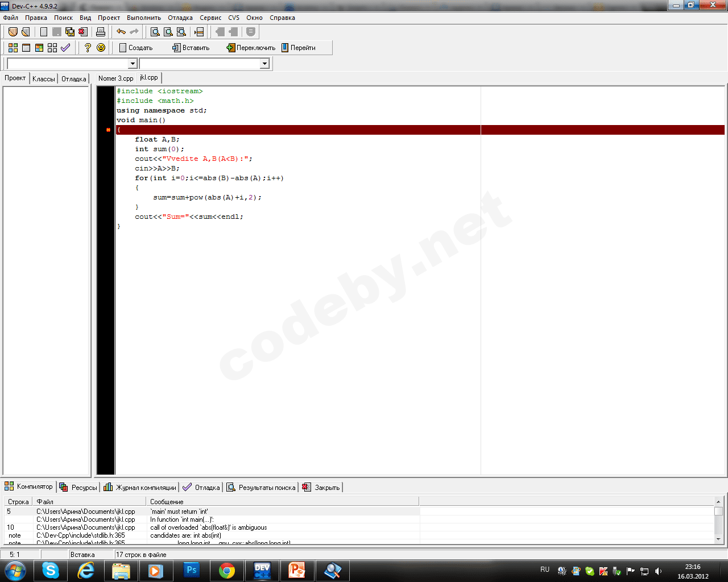Click the Undo arrow icon

point(121,32)
